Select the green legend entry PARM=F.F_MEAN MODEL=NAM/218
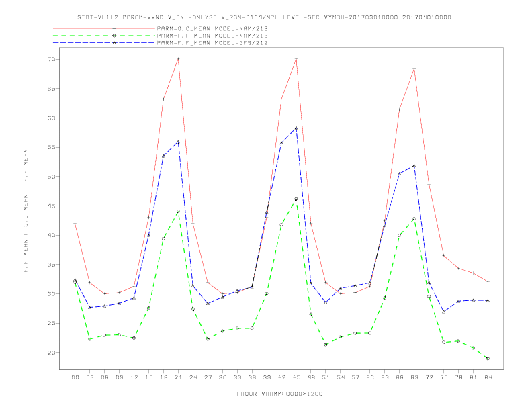532x411 pixels. 212,36
